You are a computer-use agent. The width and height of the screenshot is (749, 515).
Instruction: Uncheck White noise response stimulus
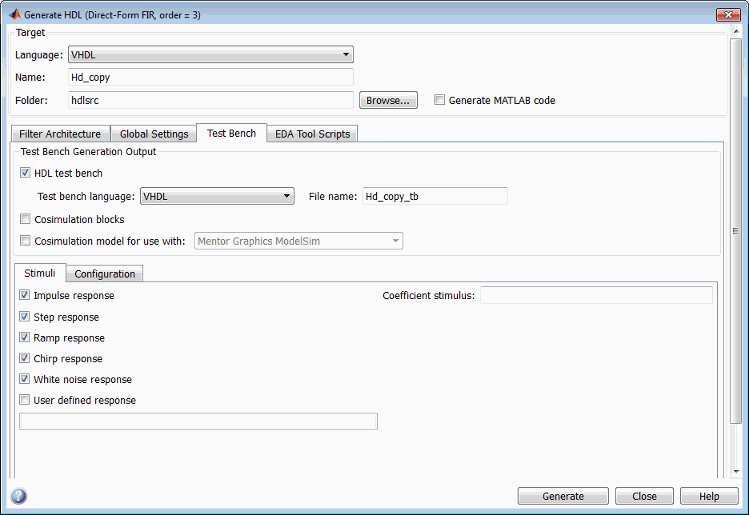24,379
